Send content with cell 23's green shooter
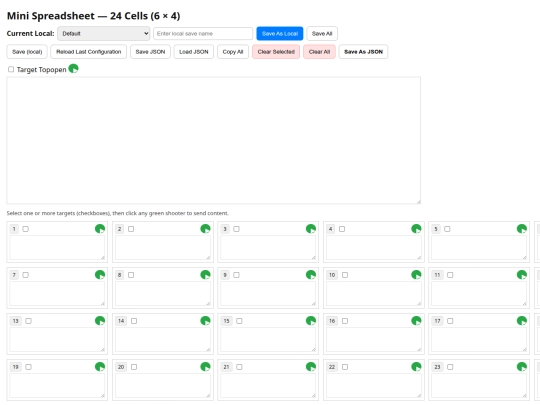 point(522,367)
